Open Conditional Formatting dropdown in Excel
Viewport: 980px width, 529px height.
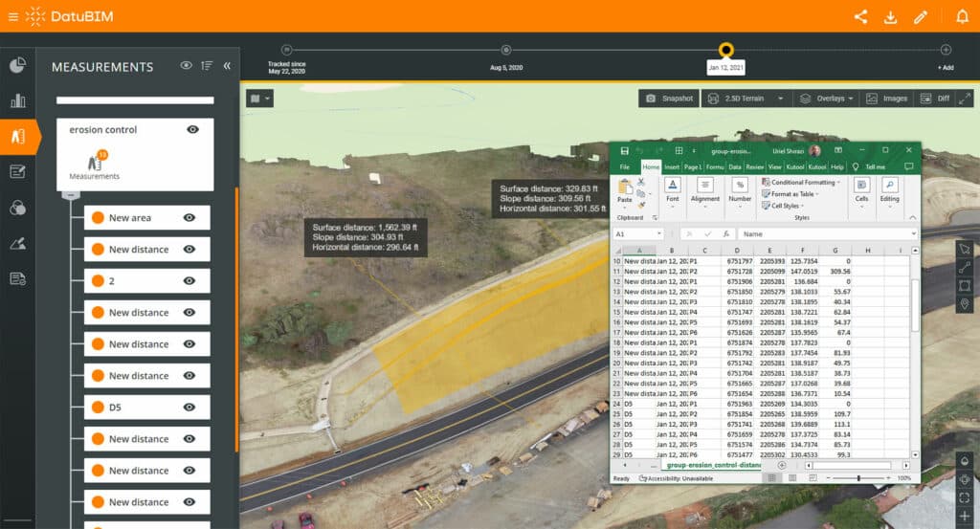(x=802, y=182)
